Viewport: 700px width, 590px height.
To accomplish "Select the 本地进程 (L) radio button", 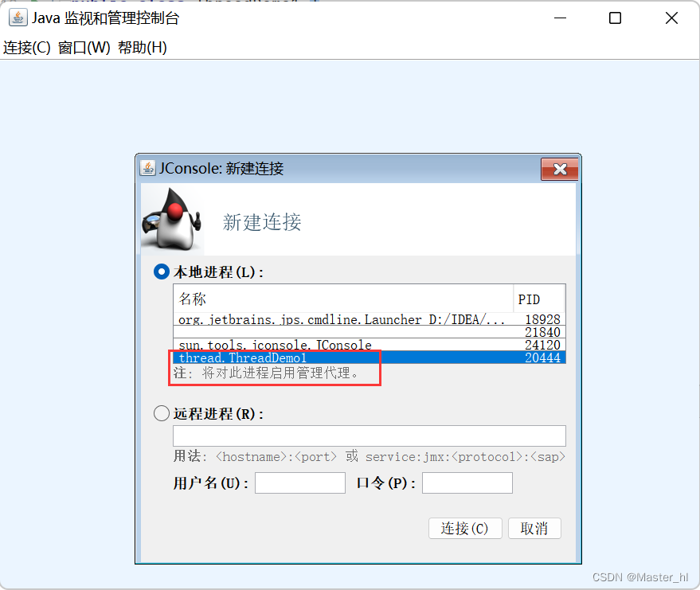I will click(162, 272).
